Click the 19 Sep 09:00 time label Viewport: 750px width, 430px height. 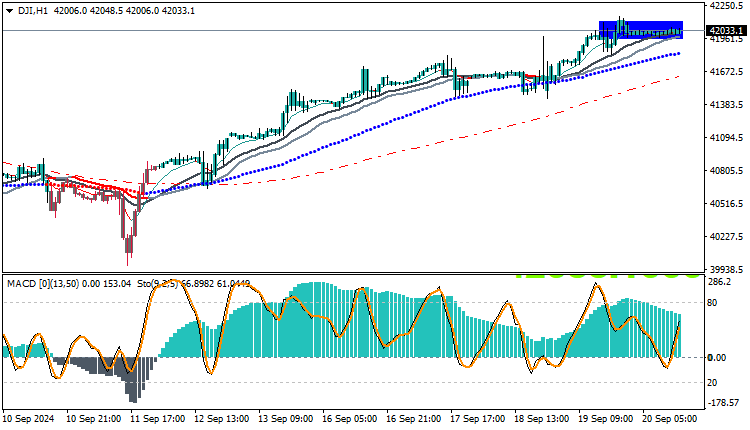(x=606, y=419)
